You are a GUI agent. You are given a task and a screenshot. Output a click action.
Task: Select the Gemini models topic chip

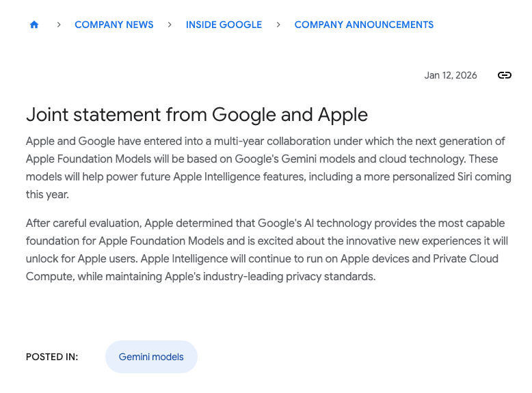tap(151, 357)
